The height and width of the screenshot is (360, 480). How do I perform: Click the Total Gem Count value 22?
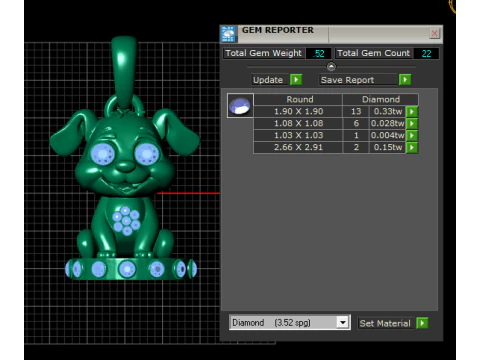[426, 53]
